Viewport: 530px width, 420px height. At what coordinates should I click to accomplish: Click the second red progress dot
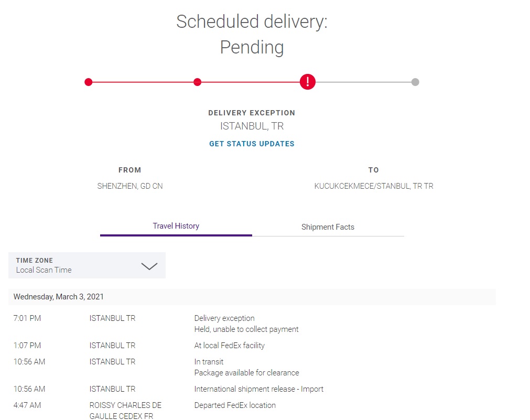pos(198,82)
